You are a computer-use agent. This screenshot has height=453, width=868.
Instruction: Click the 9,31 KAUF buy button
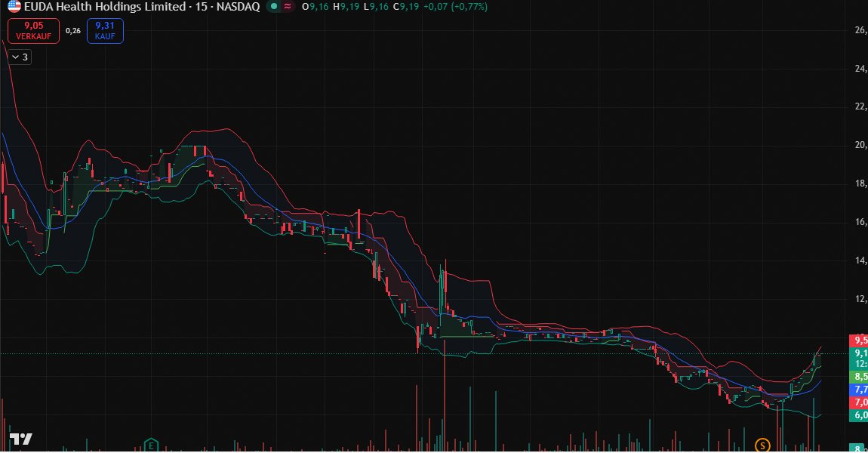[105, 31]
